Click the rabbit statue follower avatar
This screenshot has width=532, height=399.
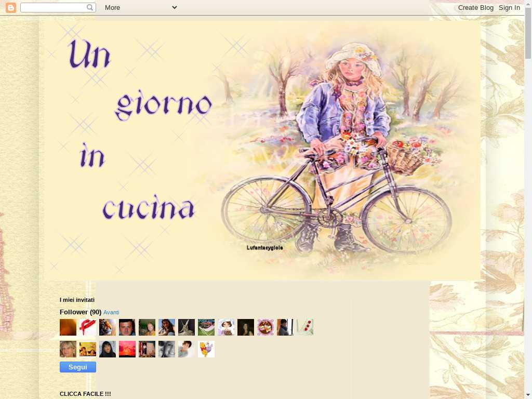[x=187, y=327]
